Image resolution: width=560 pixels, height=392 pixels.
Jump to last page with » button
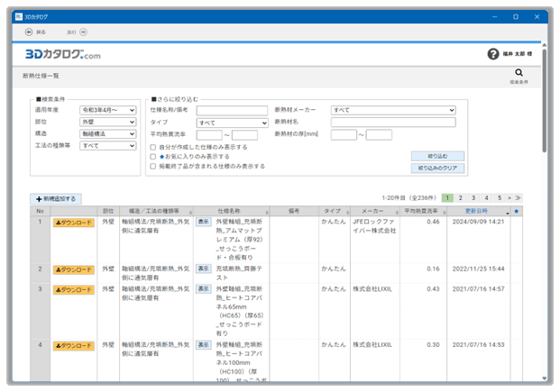518,197
